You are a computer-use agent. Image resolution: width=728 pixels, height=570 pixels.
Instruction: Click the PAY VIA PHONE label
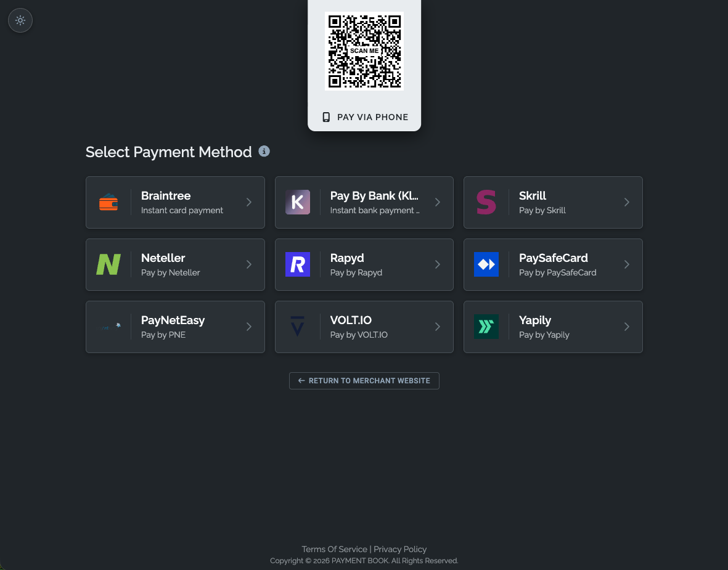click(373, 117)
